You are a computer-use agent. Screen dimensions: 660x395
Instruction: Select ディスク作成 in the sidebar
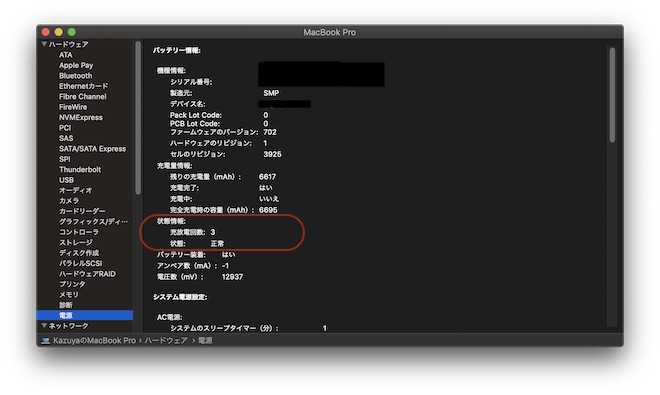tap(79, 253)
